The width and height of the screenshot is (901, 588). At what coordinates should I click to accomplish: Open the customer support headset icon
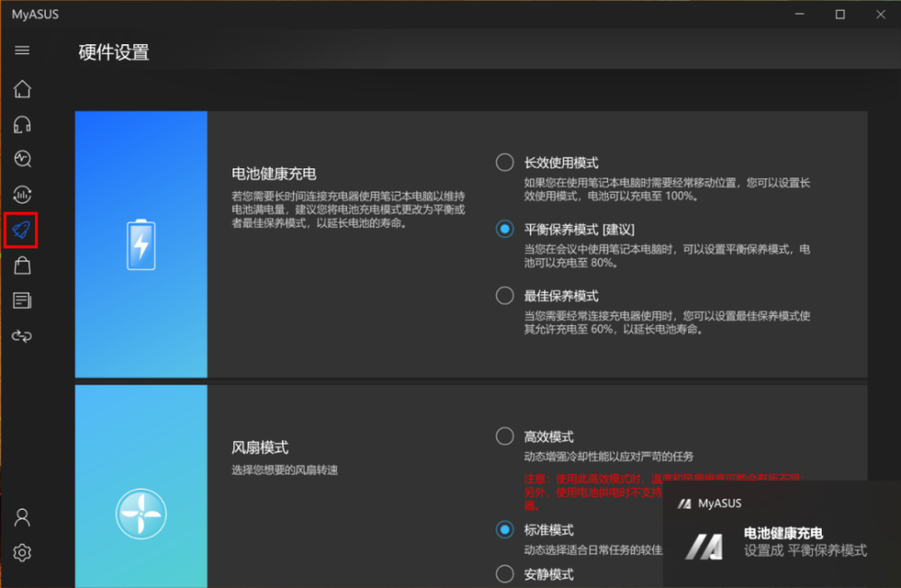pos(22,124)
